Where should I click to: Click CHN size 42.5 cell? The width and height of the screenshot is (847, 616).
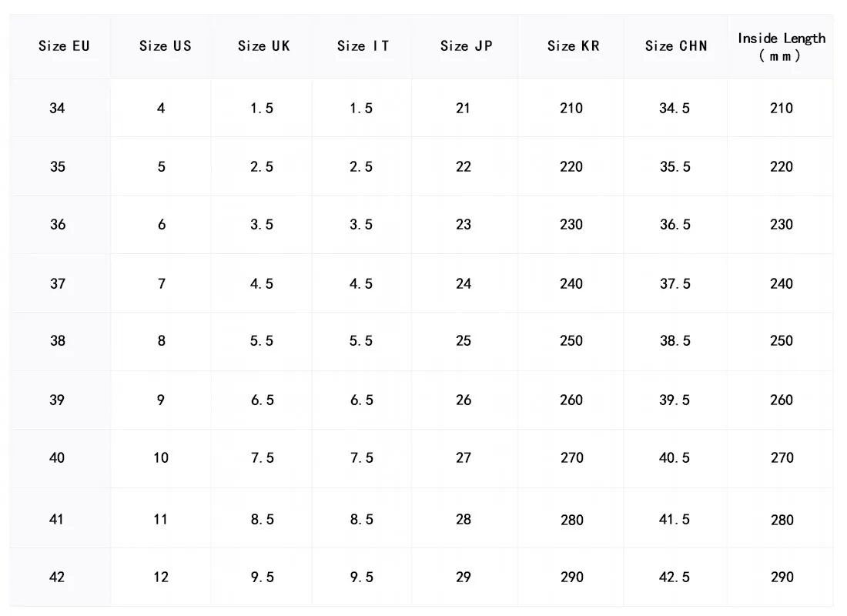click(x=675, y=577)
